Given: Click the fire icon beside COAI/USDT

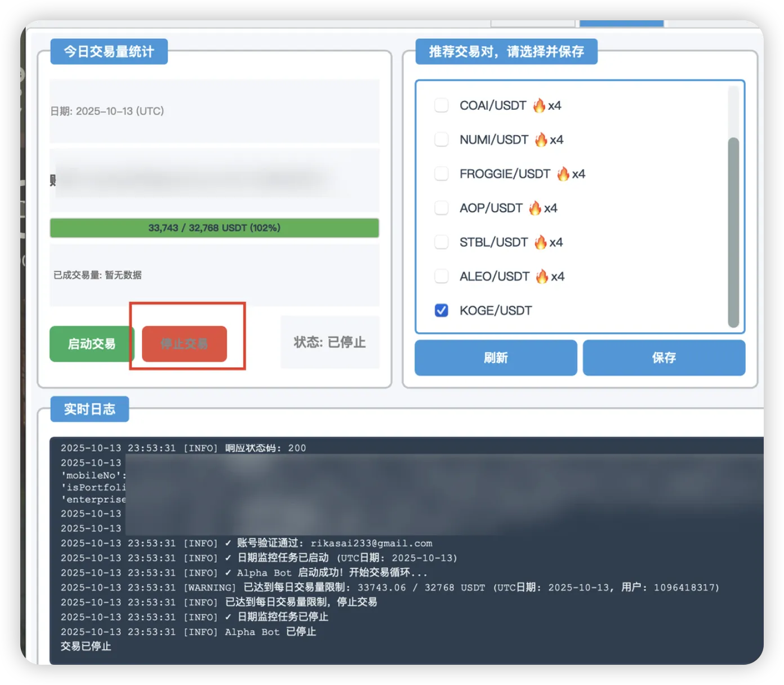Looking at the screenshot, I should click(539, 105).
